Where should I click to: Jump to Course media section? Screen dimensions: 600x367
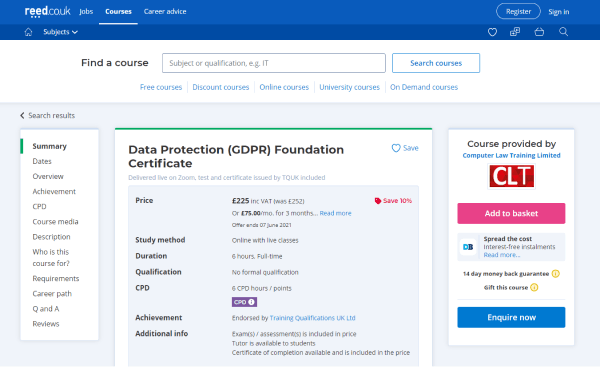pyautogui.click(x=55, y=222)
